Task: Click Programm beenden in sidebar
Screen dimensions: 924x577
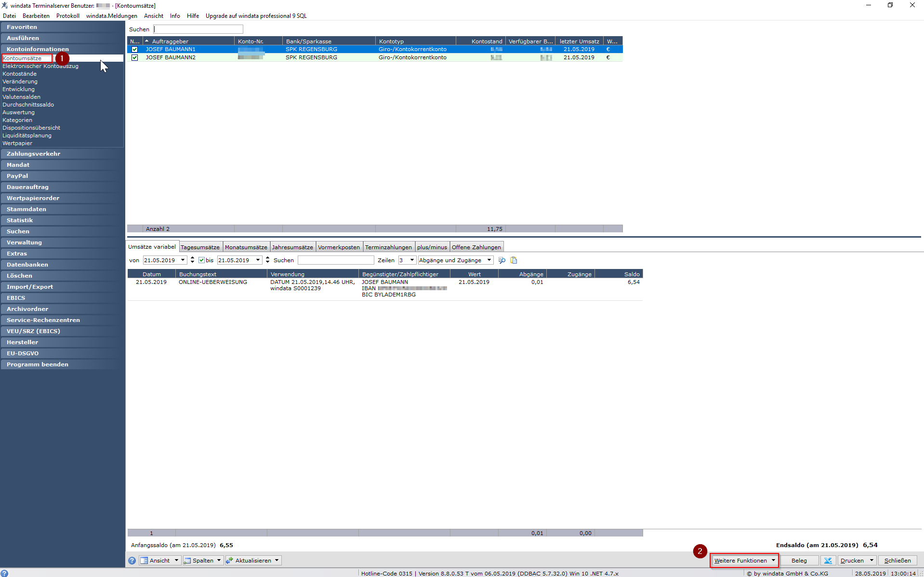Action: point(62,364)
